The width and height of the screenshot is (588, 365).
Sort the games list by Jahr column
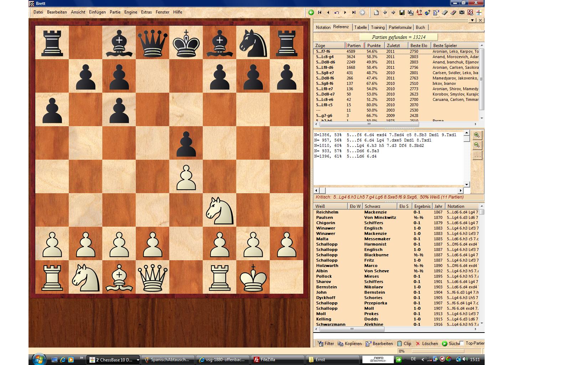coord(438,206)
